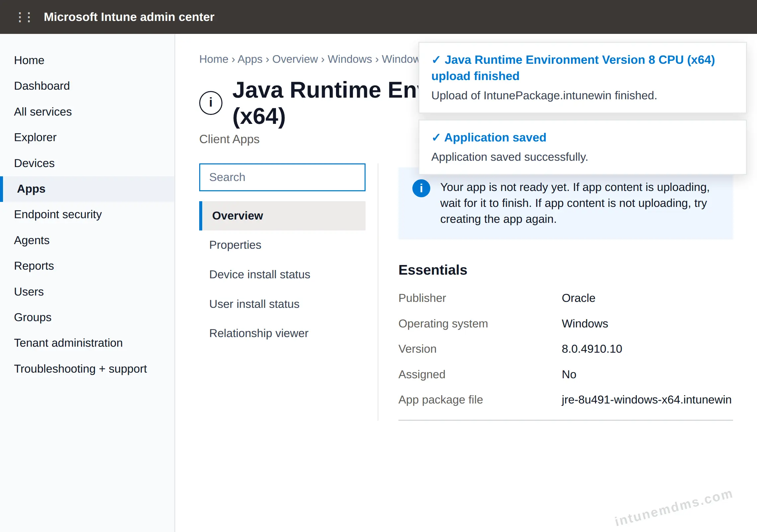Screen dimensions: 757x532
Task: Click the Assigned field label
Action: [422, 375]
